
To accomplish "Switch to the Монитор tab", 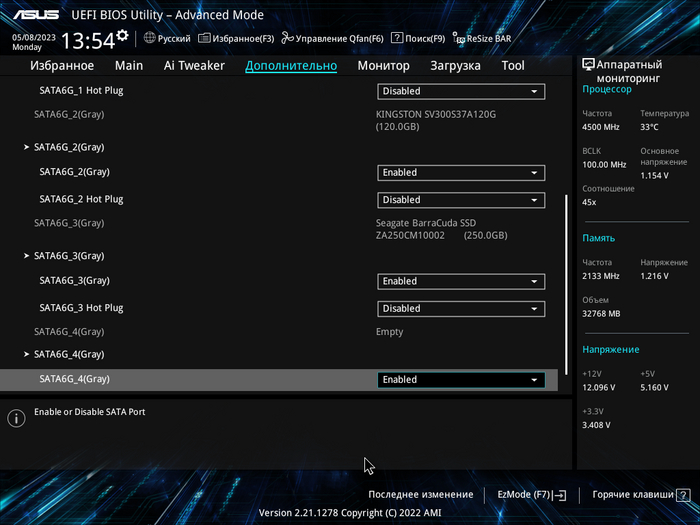I will (383, 66).
